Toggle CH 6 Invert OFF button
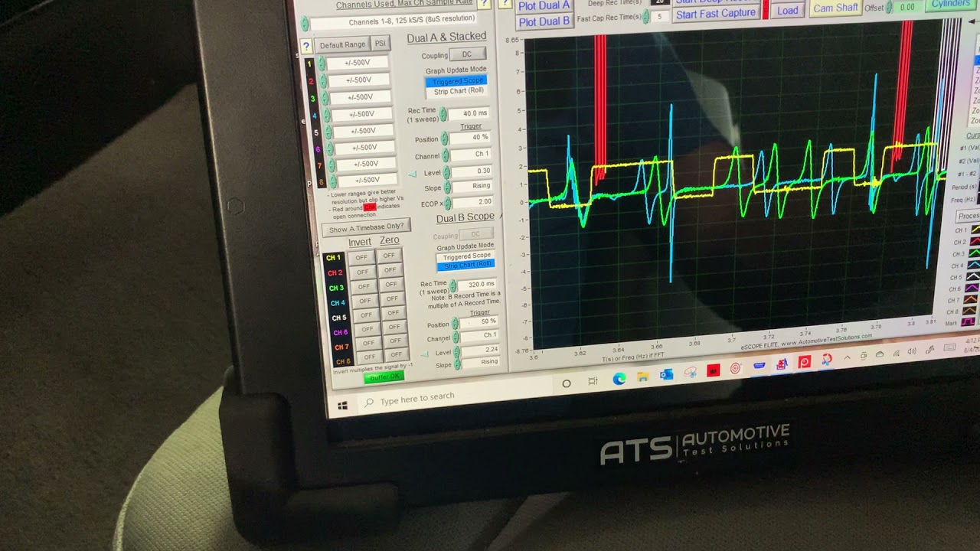This screenshot has height=551, width=980. tap(367, 330)
